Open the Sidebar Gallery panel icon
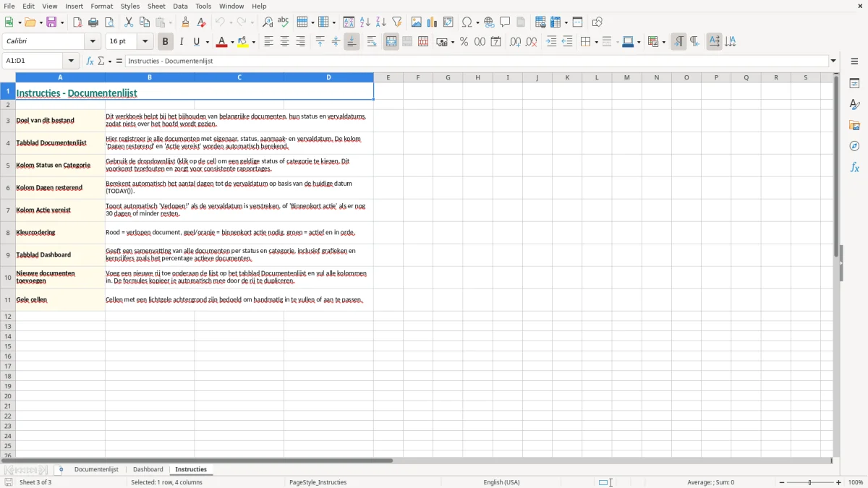This screenshot has width=868, height=488. pos(854,126)
